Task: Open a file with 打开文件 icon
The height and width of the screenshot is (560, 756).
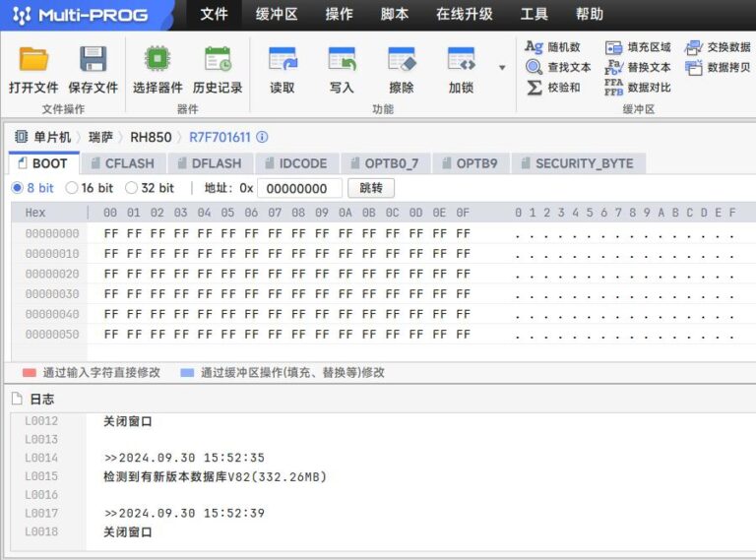Action: tap(33, 59)
